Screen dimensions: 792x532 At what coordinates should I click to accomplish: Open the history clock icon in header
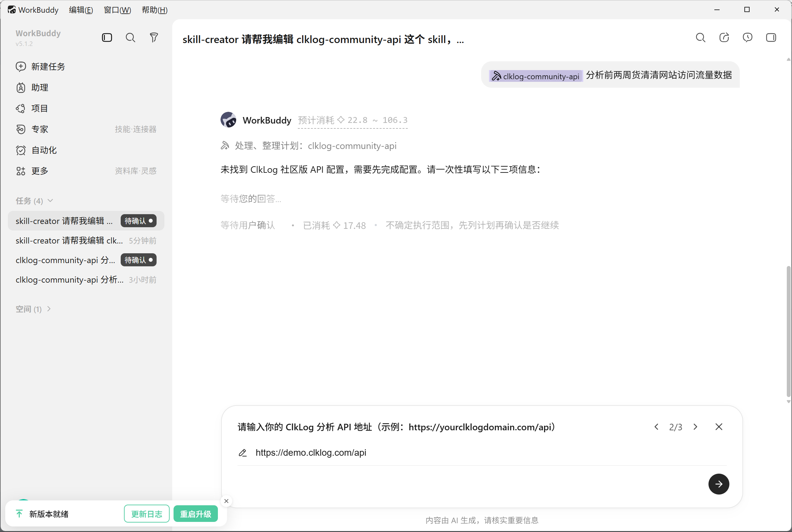point(748,37)
